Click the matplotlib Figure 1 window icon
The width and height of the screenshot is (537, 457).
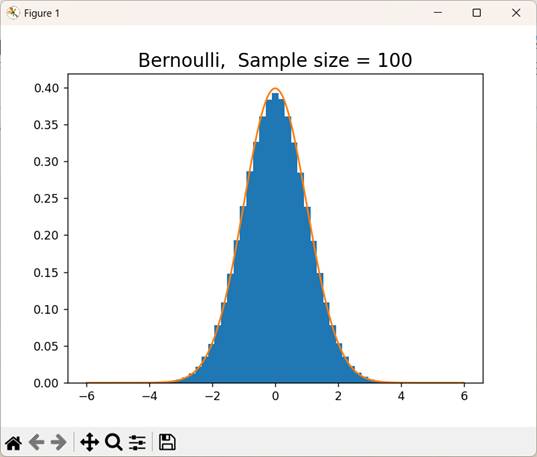click(x=13, y=13)
